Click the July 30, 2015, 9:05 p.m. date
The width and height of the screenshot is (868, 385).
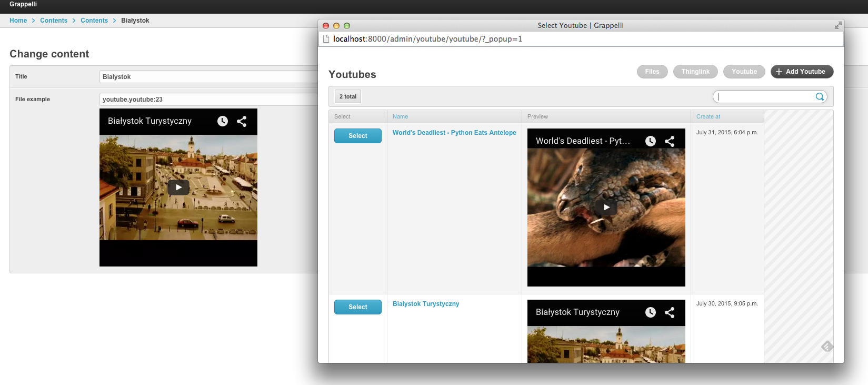727,304
